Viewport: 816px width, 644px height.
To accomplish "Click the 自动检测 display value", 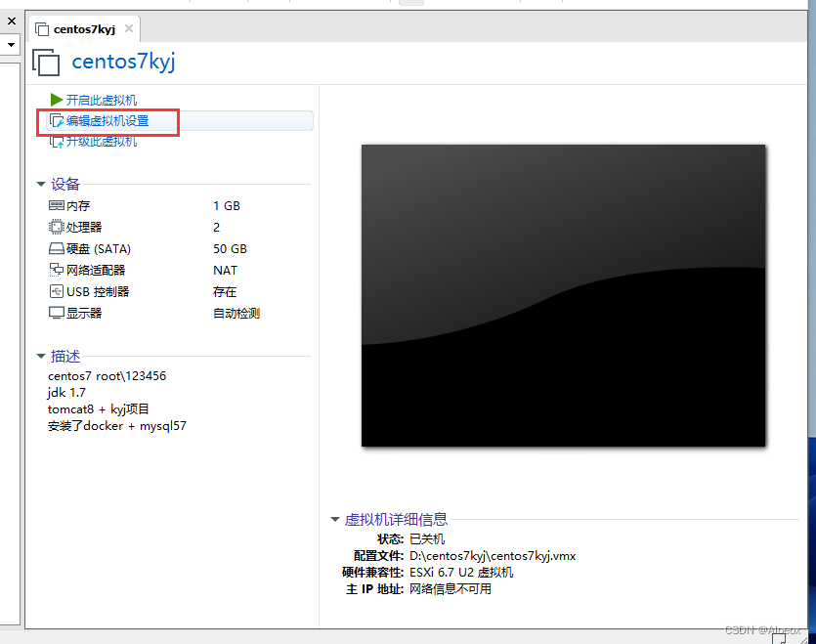I will [x=236, y=313].
